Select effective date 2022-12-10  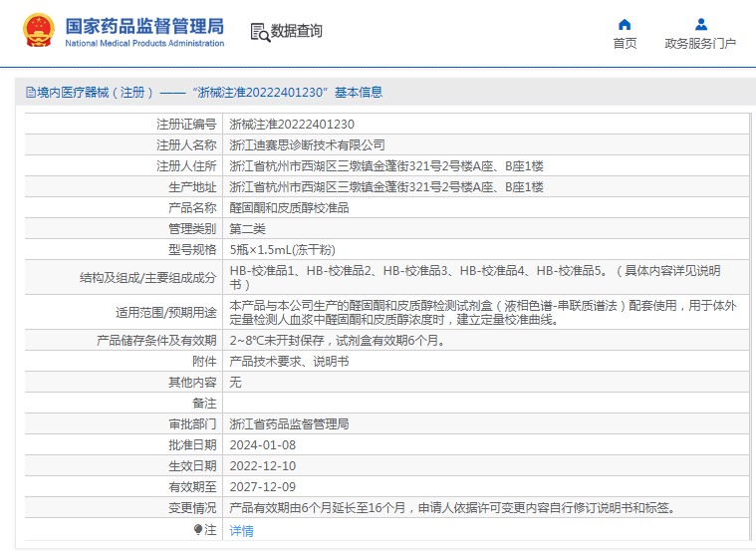click(x=263, y=466)
